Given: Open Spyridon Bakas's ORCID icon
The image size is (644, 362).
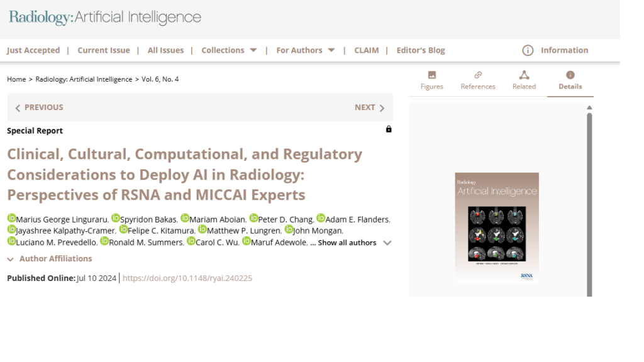Looking at the screenshot, I should click(116, 218).
